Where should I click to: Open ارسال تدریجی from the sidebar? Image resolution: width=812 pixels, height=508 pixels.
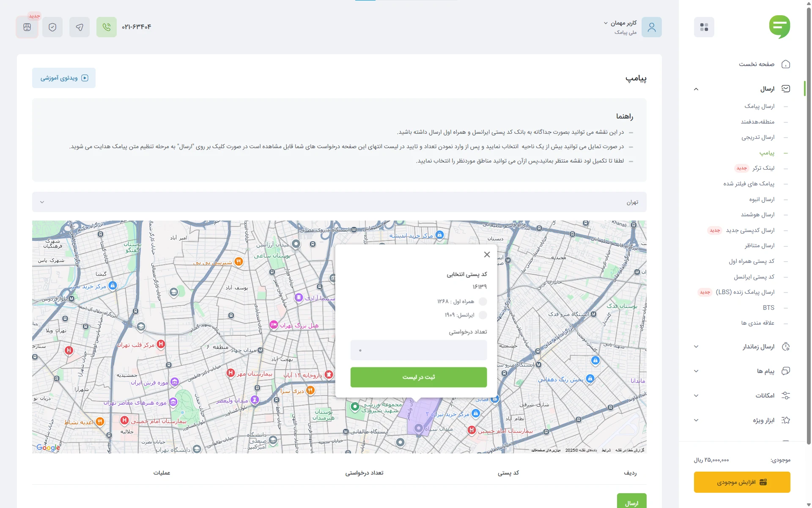758,137
